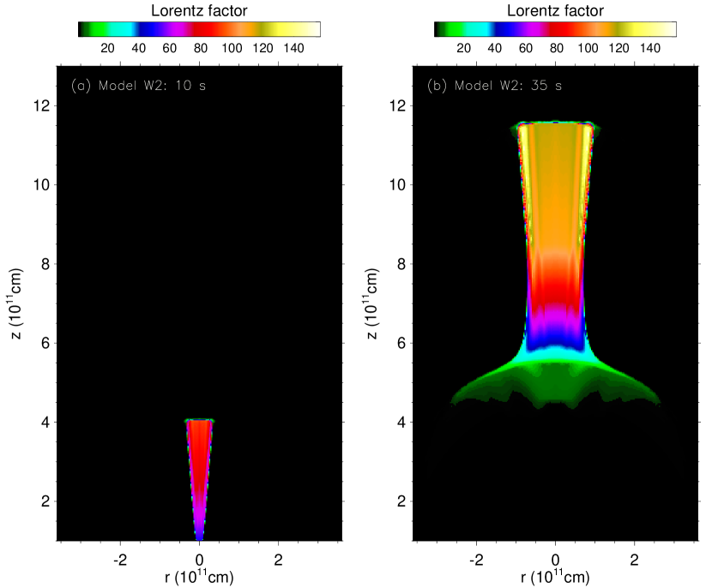Click red section of the left color bar
This screenshot has height=588, width=712.
[206, 29]
